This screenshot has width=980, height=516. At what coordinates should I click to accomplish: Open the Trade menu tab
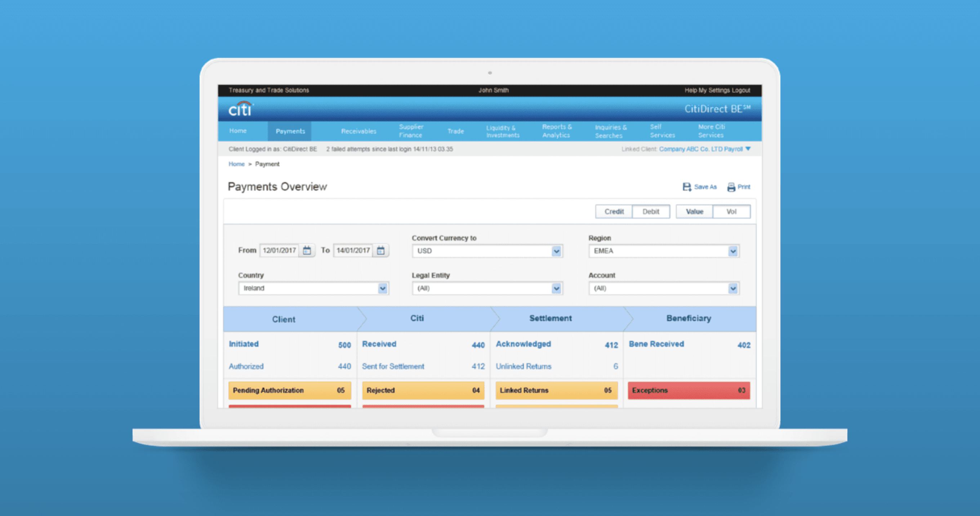[455, 131]
